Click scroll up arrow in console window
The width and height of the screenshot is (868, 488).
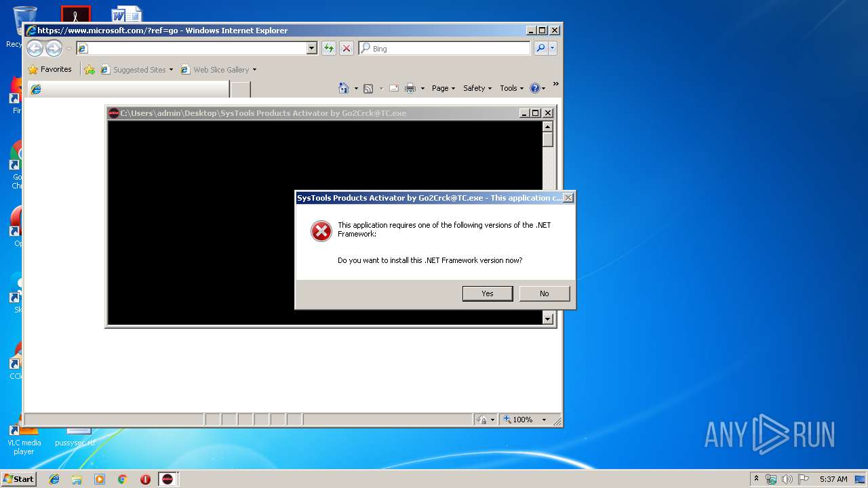tap(548, 126)
